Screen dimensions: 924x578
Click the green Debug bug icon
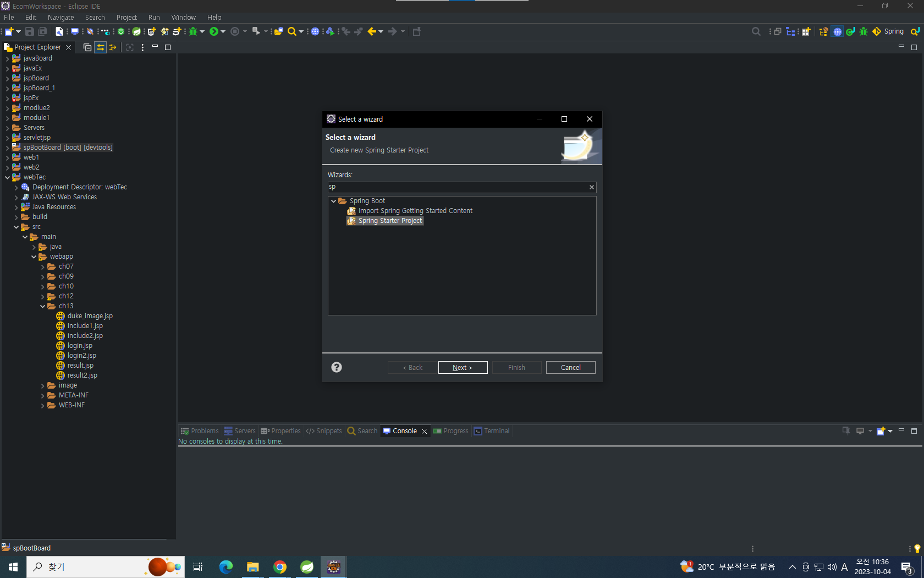[193, 31]
